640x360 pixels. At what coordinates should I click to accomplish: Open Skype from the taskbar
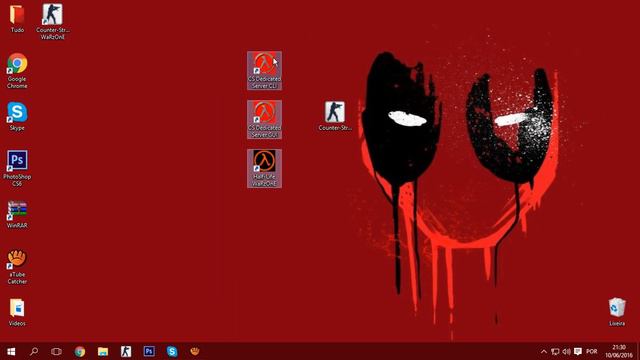tap(172, 351)
